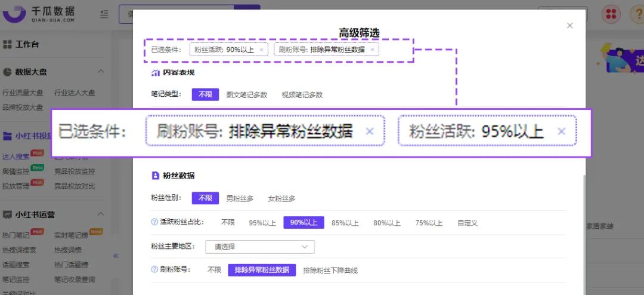Select 95%以上 active fans ratio
Screen dimensions: 644x295
(262, 223)
